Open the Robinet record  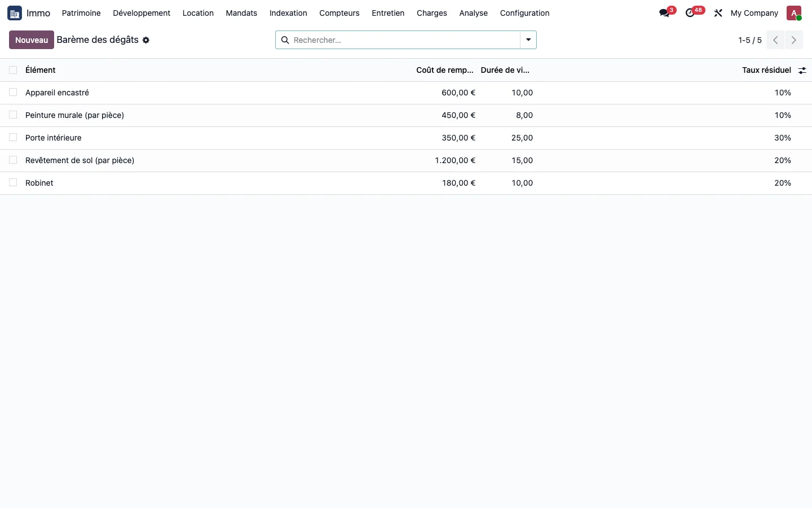click(39, 183)
